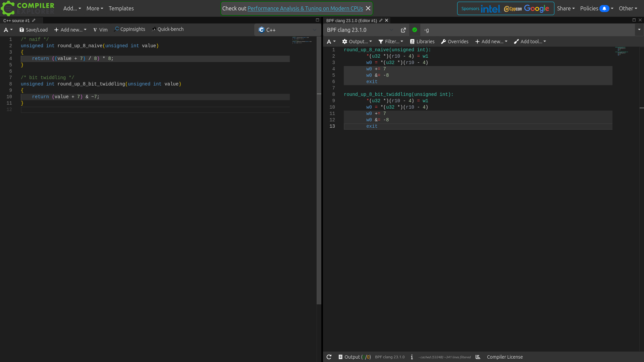Open compiler pane font size menu
Screen dimensions: 644x362
331,42
